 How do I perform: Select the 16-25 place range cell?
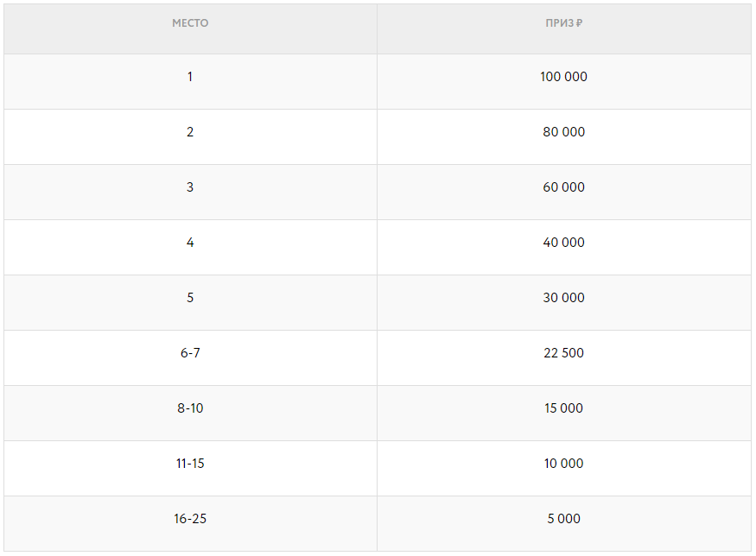[x=190, y=519]
